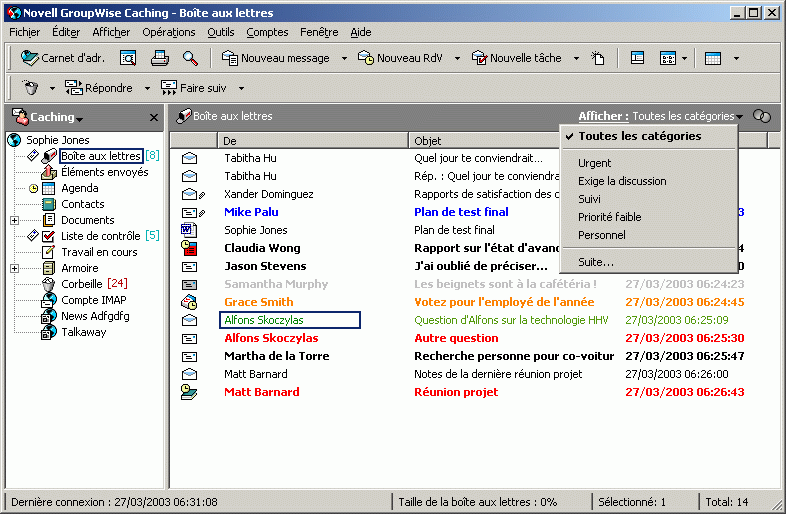Click the new note icon after Nouvelle tâche
This screenshot has width=786, height=514.
[x=598, y=58]
